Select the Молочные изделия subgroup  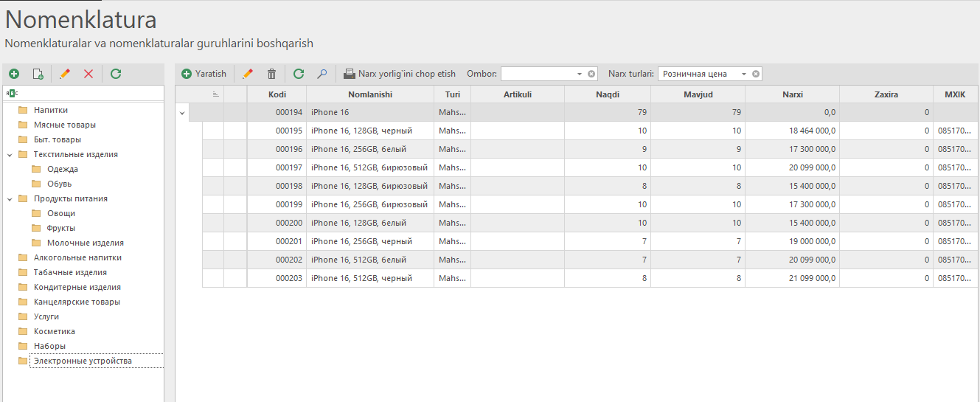[86, 243]
